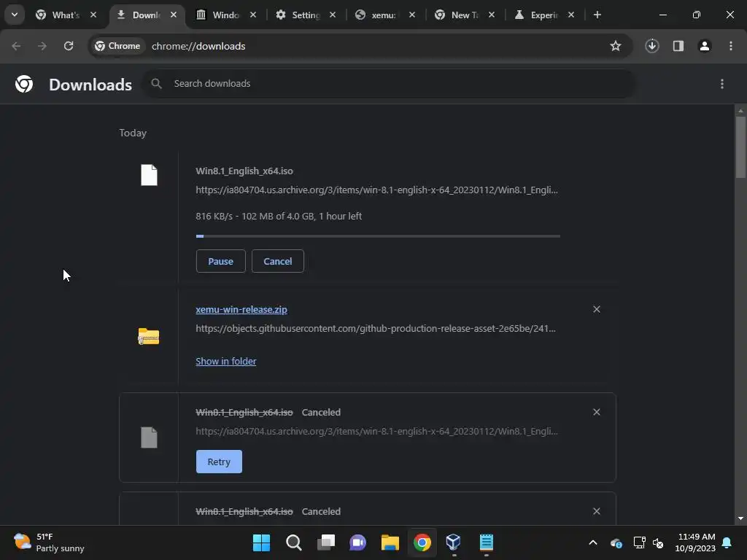
Task: Click the page vertical scrollbar thumb
Action: pos(740,147)
